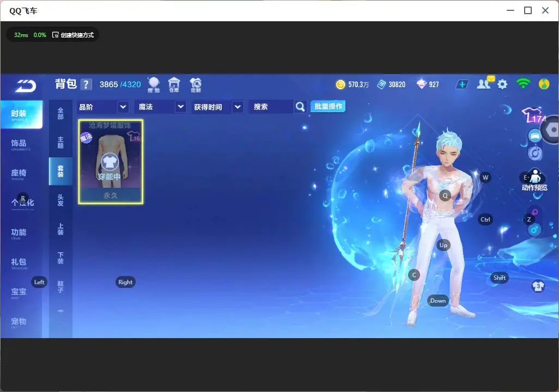
Task: Switch to the 时装 tab
Action: tap(21, 114)
